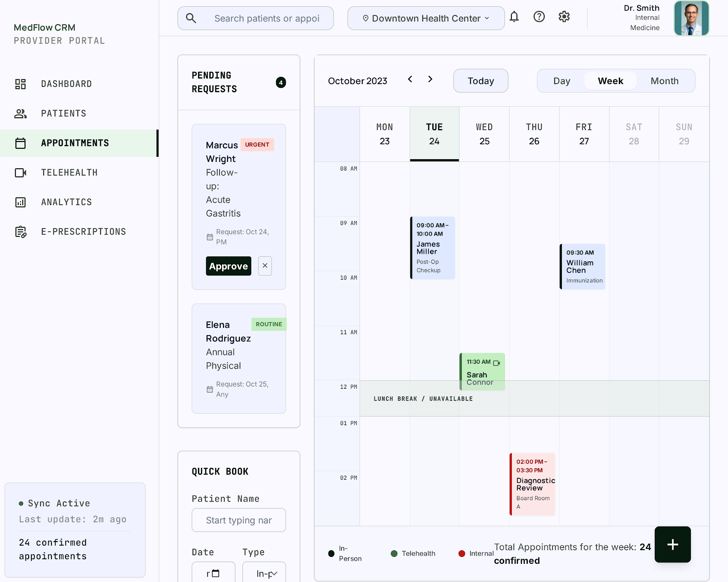Image resolution: width=728 pixels, height=582 pixels.
Task: Click the E-Prescriptions clipboard icon
Action: coord(21,232)
